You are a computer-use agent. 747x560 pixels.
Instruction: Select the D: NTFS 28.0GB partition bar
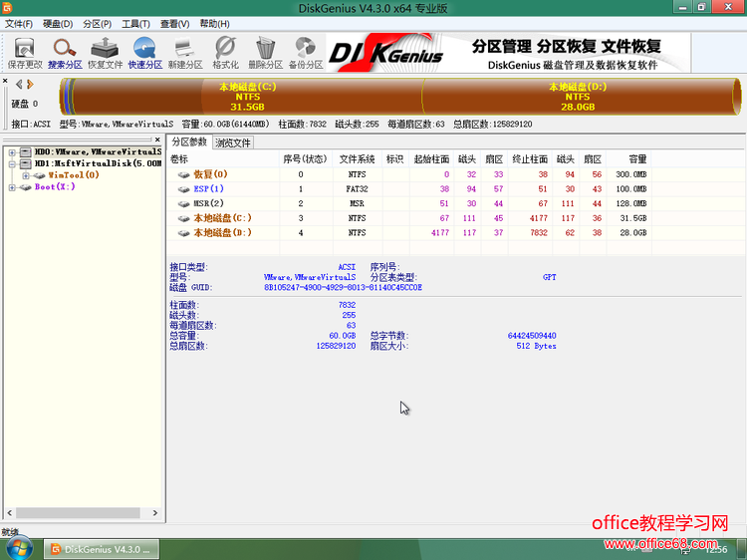(x=578, y=97)
